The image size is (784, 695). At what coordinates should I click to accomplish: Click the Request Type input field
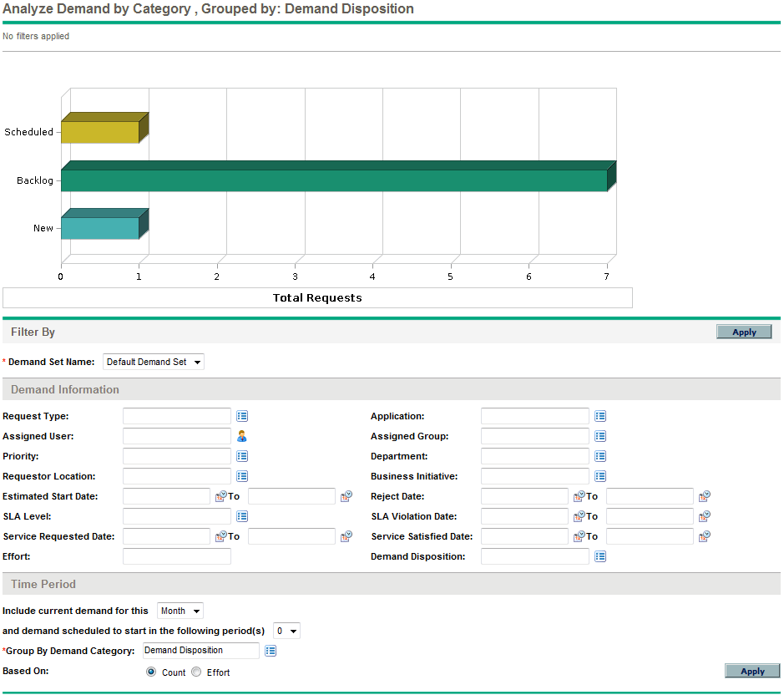click(177, 416)
